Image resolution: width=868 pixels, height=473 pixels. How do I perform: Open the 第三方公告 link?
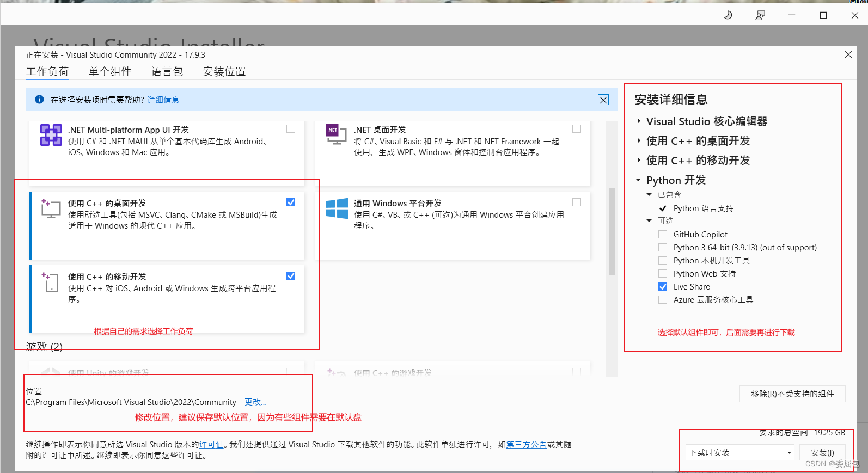[527, 445]
